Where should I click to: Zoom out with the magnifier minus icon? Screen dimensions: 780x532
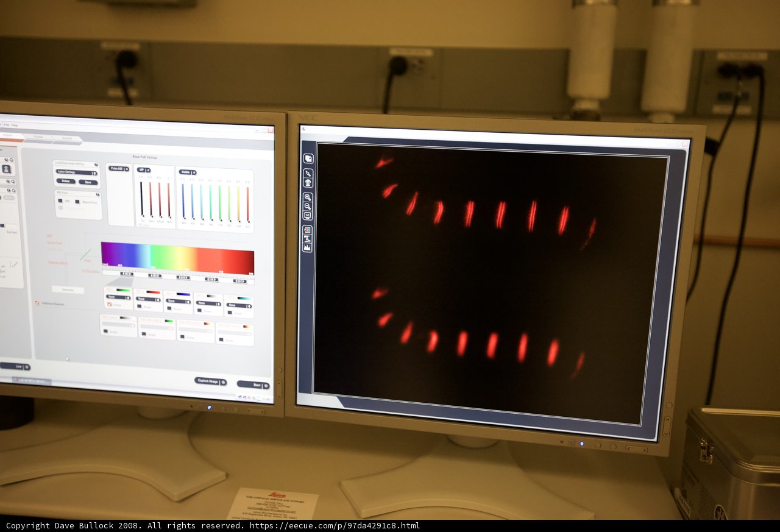click(308, 206)
